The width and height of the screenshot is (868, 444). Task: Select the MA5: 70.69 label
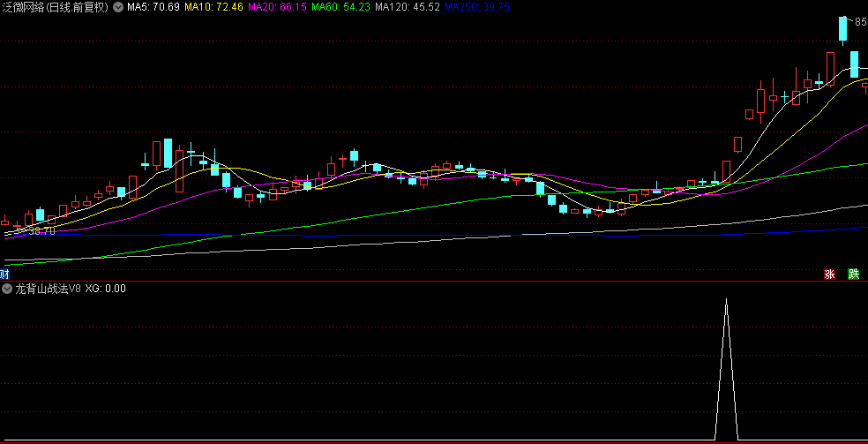pos(153,8)
